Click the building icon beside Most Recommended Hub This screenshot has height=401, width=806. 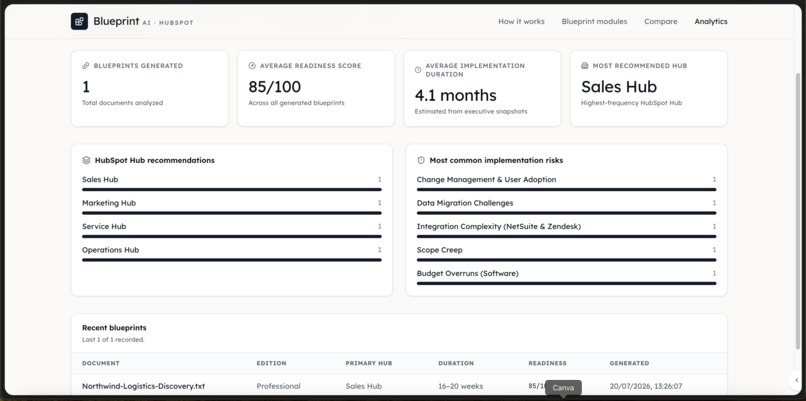tap(584, 66)
